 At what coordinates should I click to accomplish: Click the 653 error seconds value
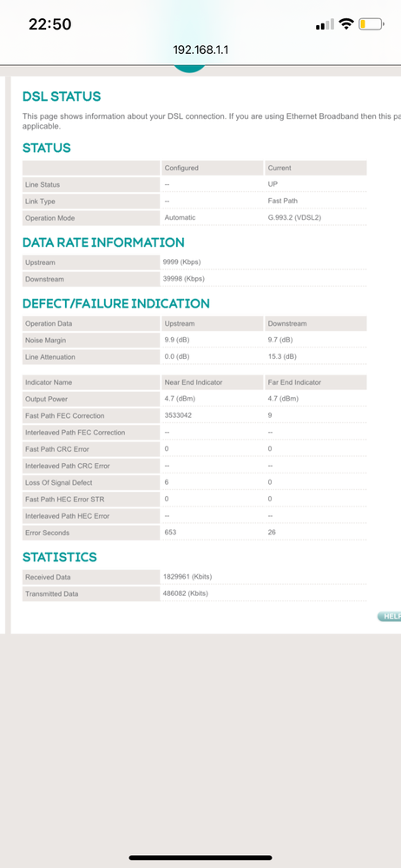point(170,532)
